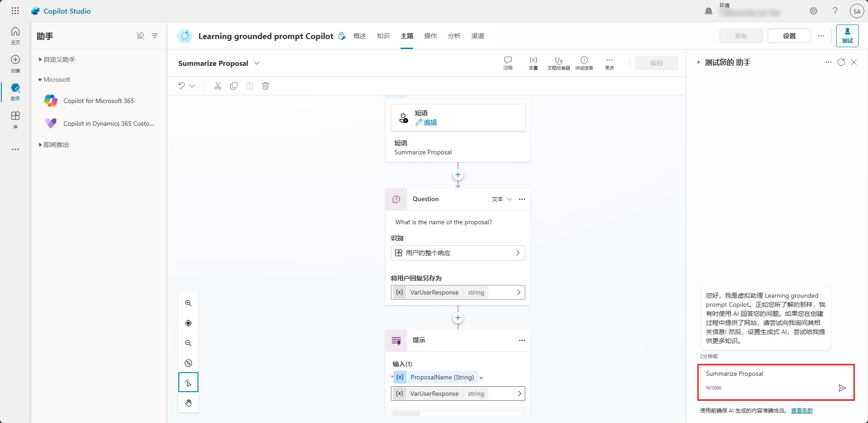
Task: Open the 详细信息 details pane
Action: pyautogui.click(x=584, y=63)
